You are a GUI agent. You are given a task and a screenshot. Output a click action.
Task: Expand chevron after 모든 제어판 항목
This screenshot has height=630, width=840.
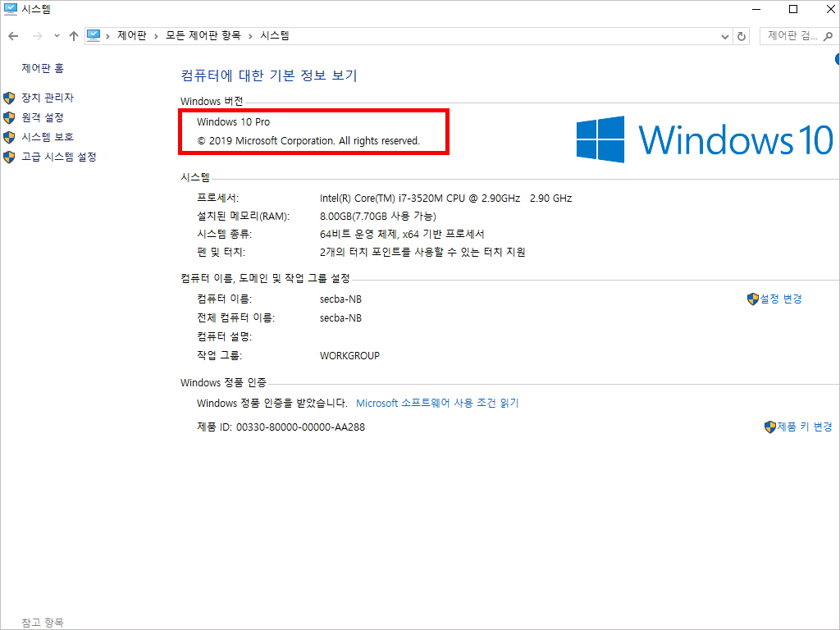(x=250, y=36)
